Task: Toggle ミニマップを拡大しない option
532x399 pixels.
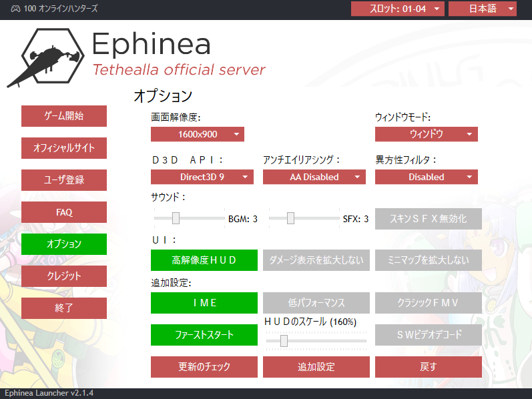Action: click(428, 260)
